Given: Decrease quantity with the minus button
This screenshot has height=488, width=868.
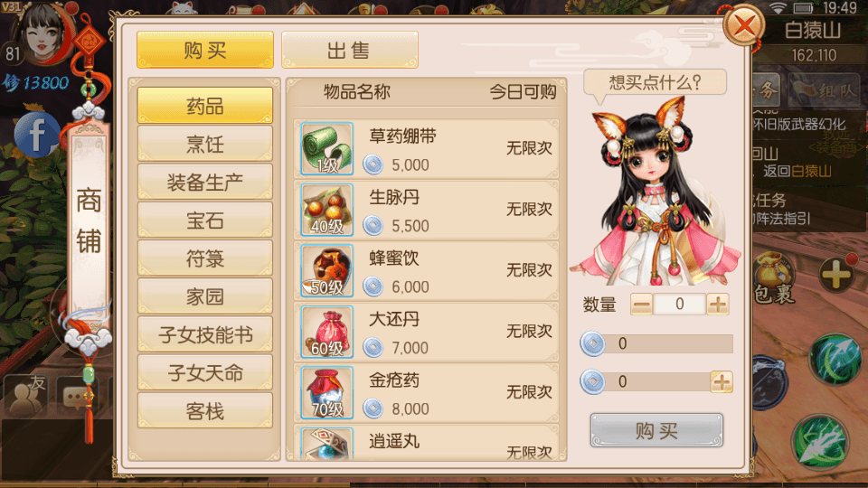Looking at the screenshot, I should point(642,305).
